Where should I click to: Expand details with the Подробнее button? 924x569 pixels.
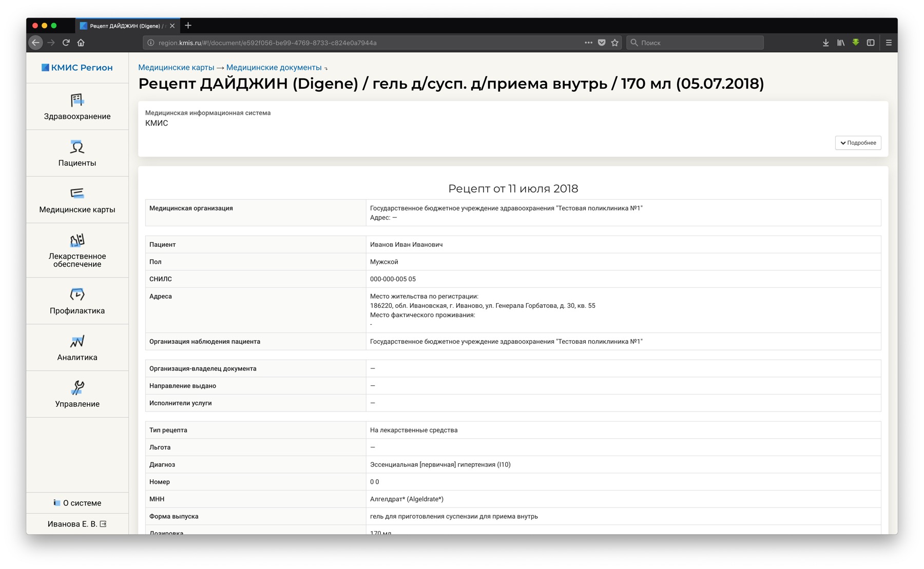pyautogui.click(x=858, y=143)
